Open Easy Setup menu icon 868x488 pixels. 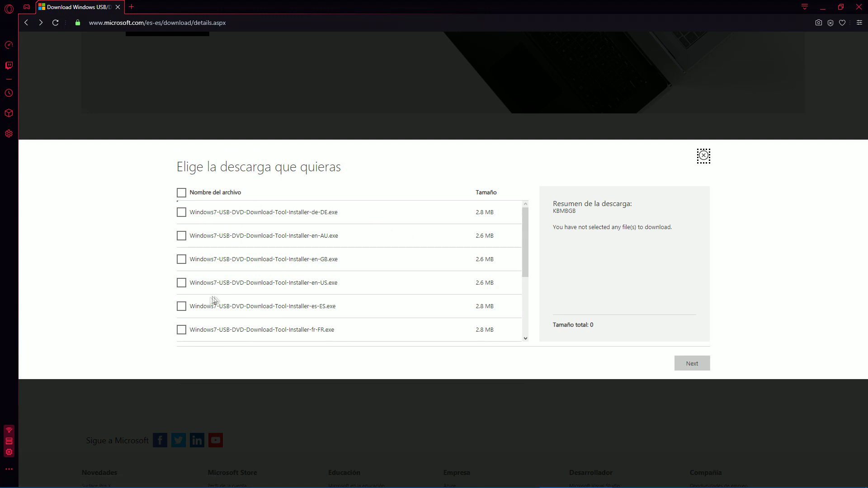[859, 23]
